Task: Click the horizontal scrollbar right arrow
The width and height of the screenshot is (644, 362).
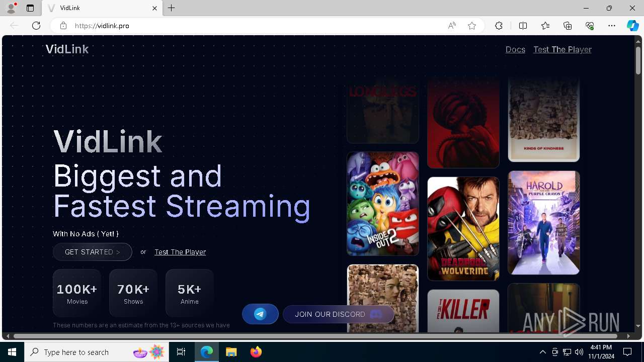Action: (x=628, y=336)
